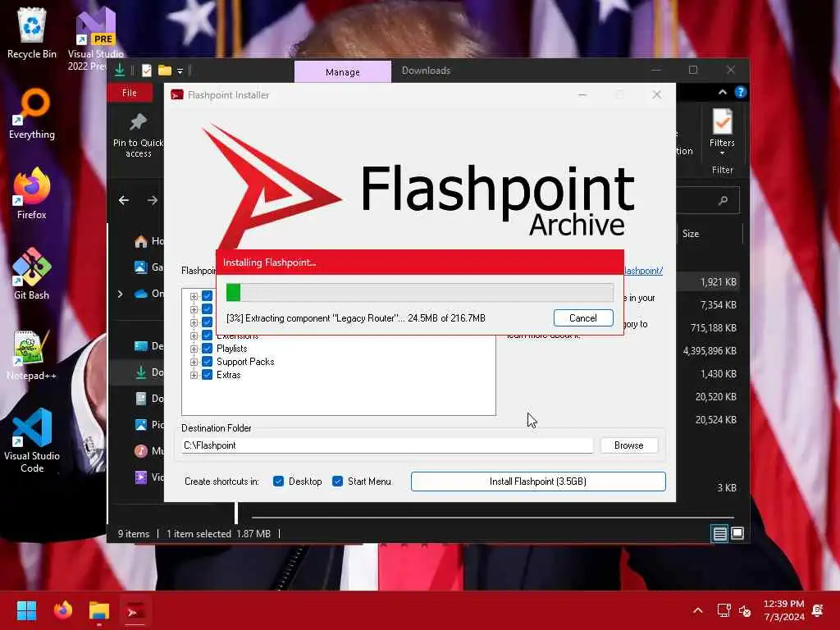Open the Firefox desktop shortcut
This screenshot has height=630, width=840.
tap(32, 194)
